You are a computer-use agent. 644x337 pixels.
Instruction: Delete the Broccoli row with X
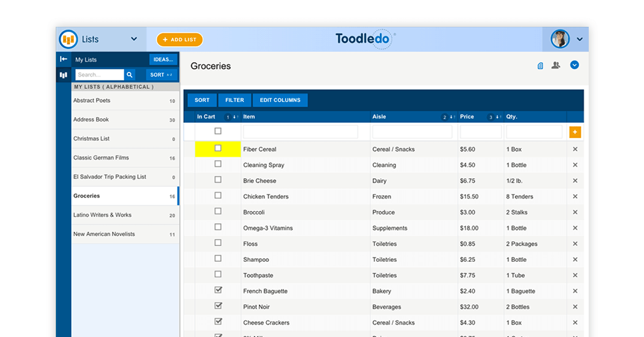575,213
